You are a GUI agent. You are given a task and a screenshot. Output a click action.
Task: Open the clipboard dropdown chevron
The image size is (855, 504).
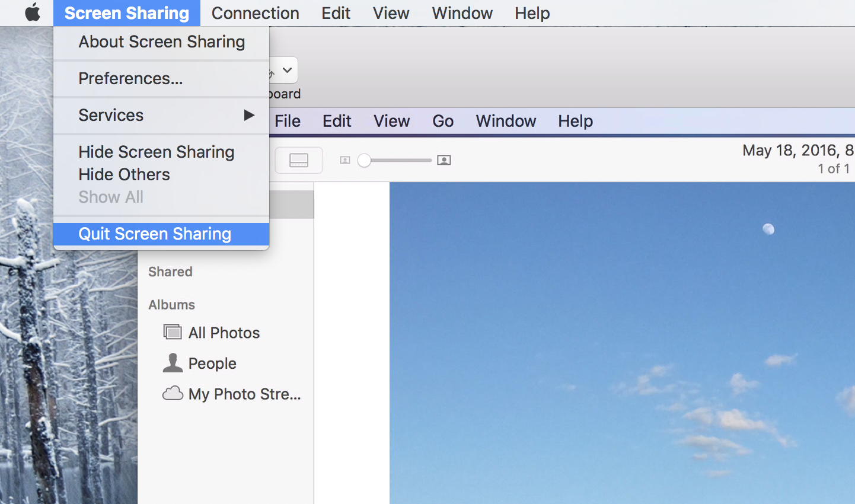pos(287,70)
